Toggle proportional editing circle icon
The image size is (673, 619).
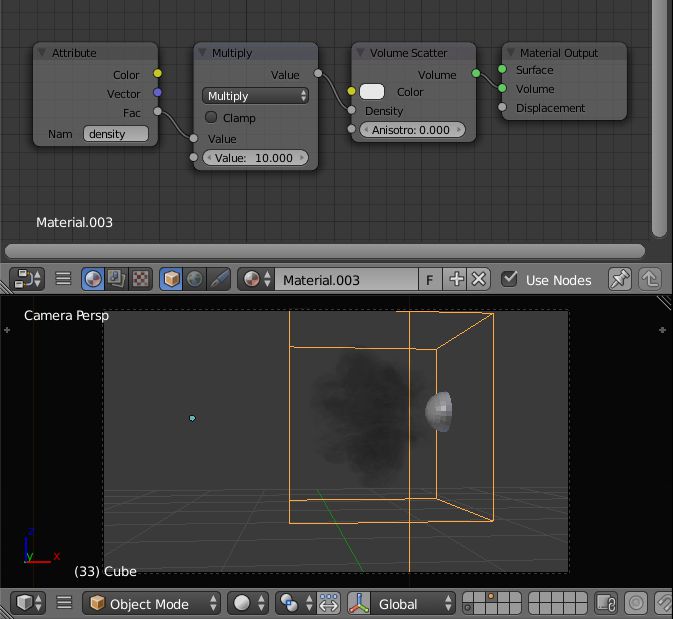coord(636,603)
